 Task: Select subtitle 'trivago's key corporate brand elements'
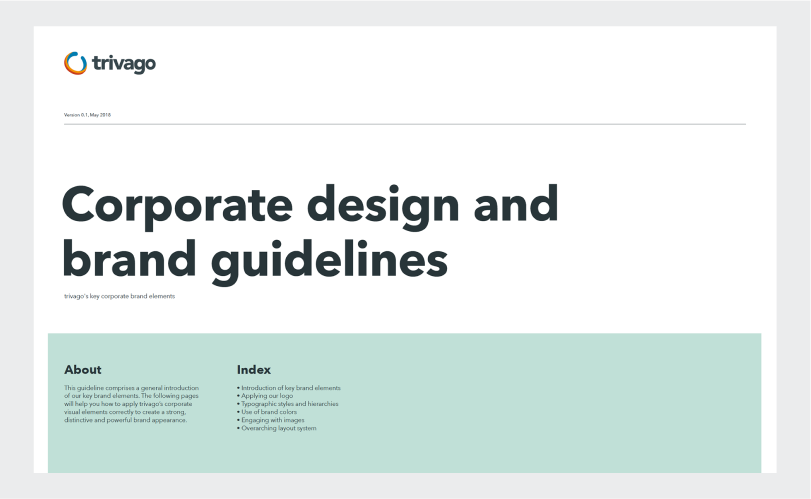pos(119,296)
